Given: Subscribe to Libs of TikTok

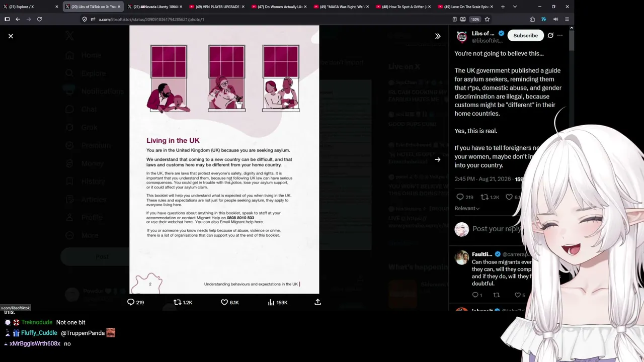Looking at the screenshot, I should click(525, 36).
